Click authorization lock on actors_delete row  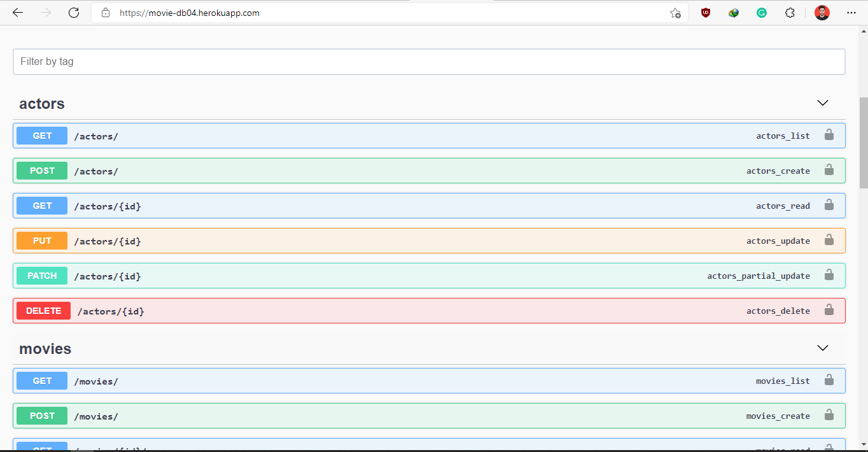pos(829,310)
